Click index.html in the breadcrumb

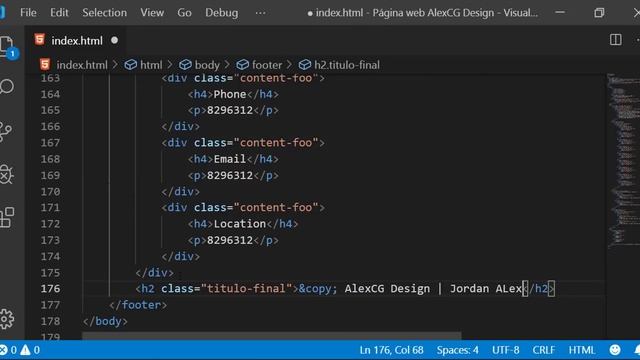tap(82, 65)
